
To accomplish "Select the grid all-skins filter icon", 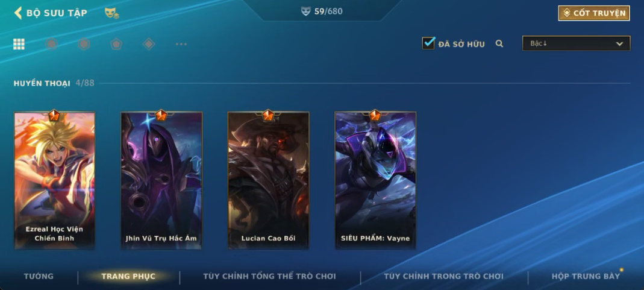I will (x=19, y=44).
